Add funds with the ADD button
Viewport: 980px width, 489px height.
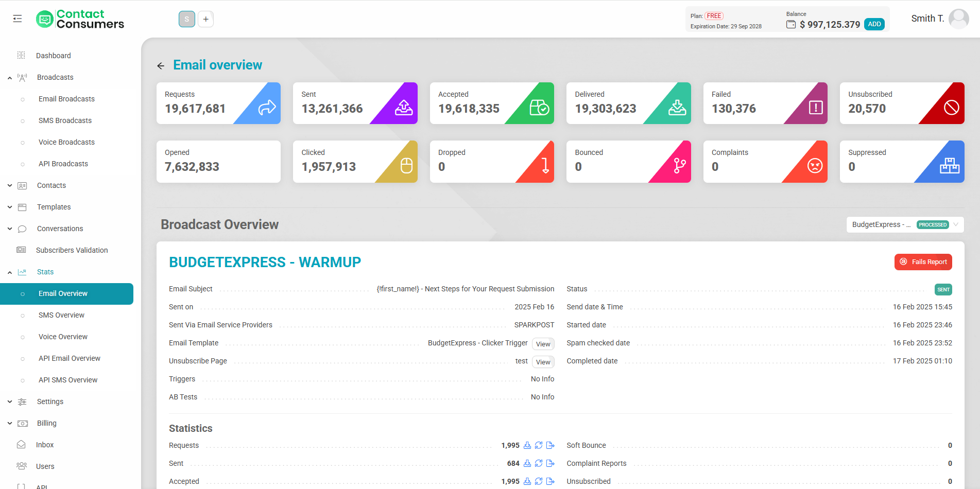point(874,24)
